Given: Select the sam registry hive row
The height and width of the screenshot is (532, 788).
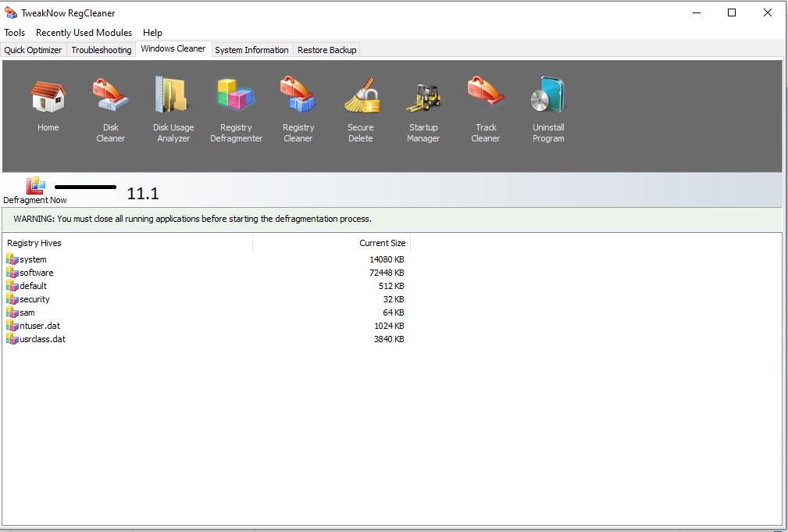Looking at the screenshot, I should pyautogui.click(x=205, y=312).
